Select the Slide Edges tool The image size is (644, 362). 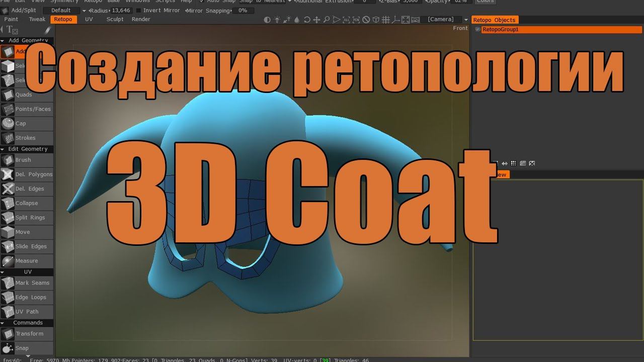point(27,246)
